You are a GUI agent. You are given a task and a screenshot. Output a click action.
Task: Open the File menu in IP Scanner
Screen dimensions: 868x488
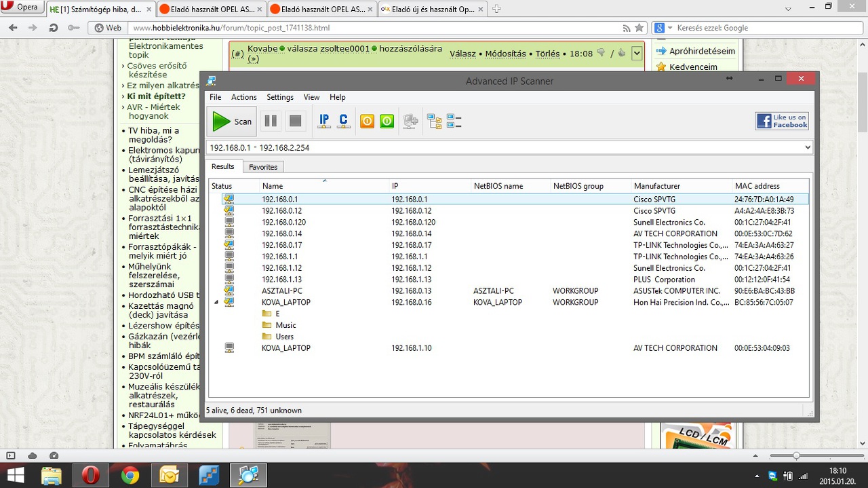[x=216, y=97]
